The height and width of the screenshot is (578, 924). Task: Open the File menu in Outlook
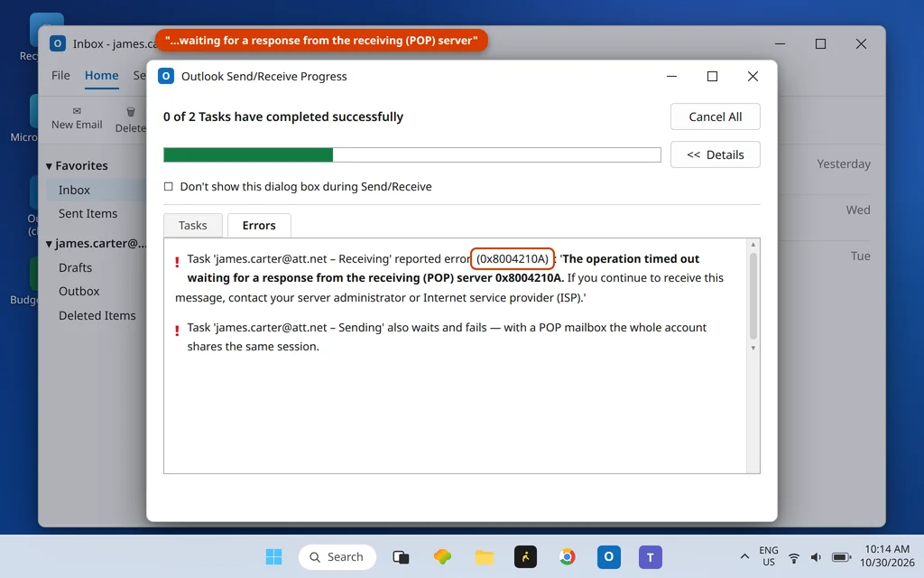click(60, 76)
